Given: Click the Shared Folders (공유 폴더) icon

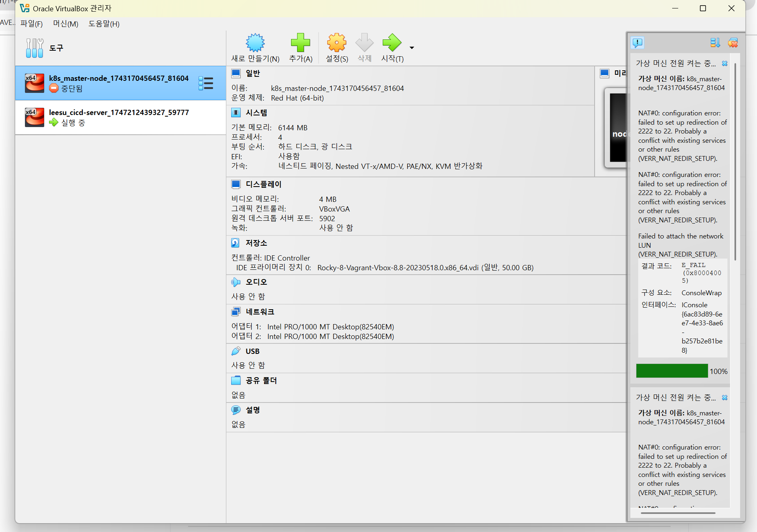Looking at the screenshot, I should [236, 380].
